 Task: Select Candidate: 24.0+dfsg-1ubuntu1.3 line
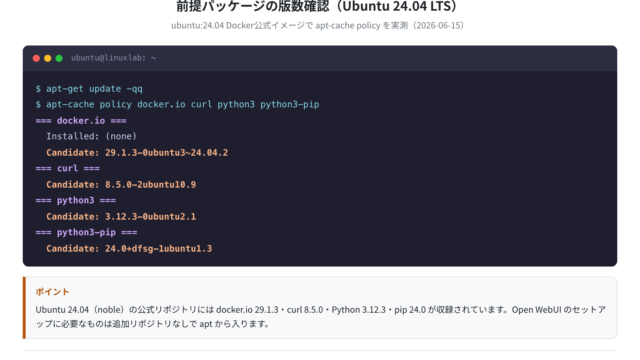pos(129,249)
